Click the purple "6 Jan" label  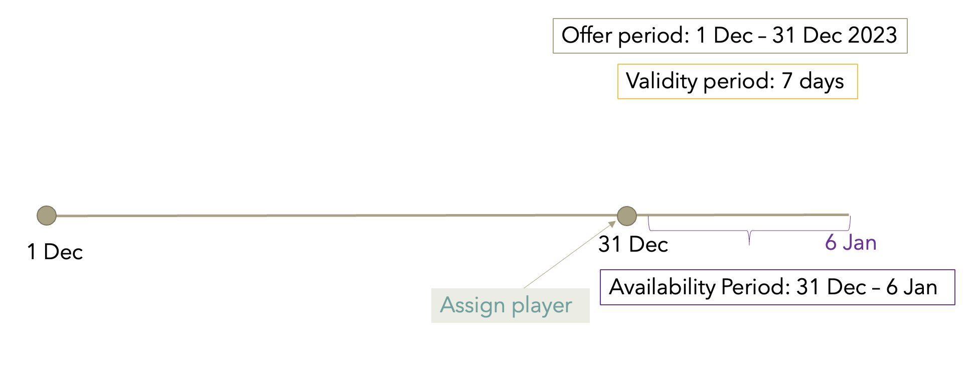pyautogui.click(x=851, y=243)
